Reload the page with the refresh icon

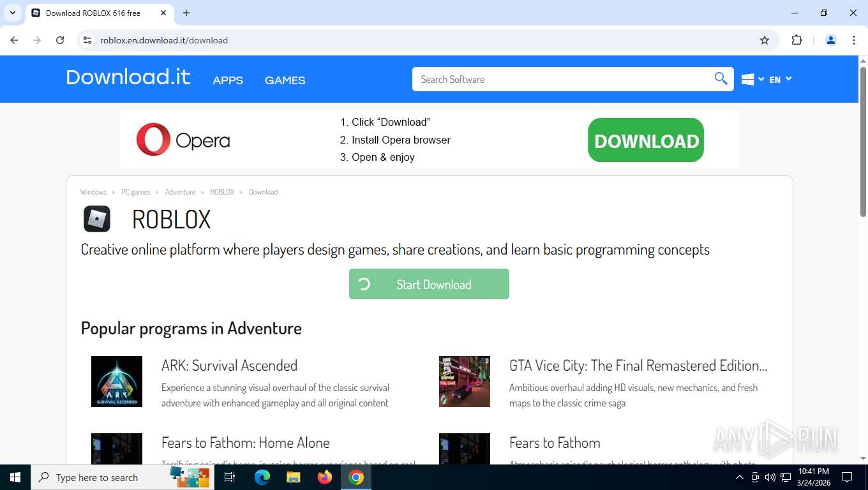click(60, 40)
